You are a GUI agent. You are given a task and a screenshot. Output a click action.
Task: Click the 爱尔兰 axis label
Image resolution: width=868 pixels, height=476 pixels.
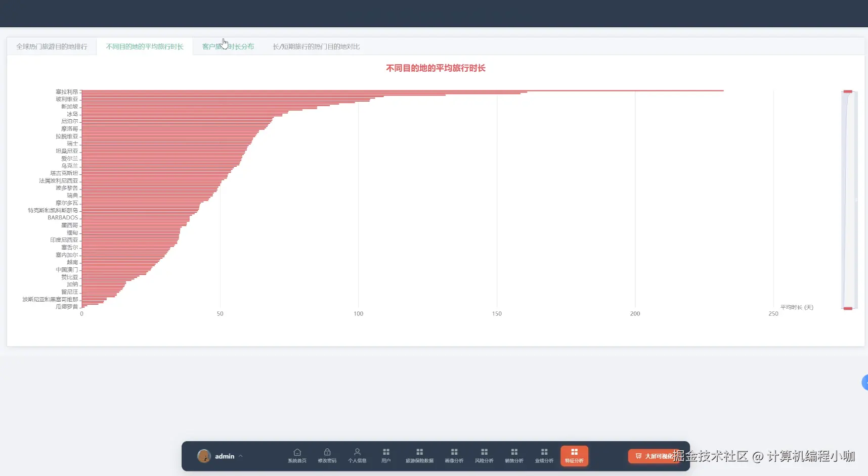click(x=70, y=159)
